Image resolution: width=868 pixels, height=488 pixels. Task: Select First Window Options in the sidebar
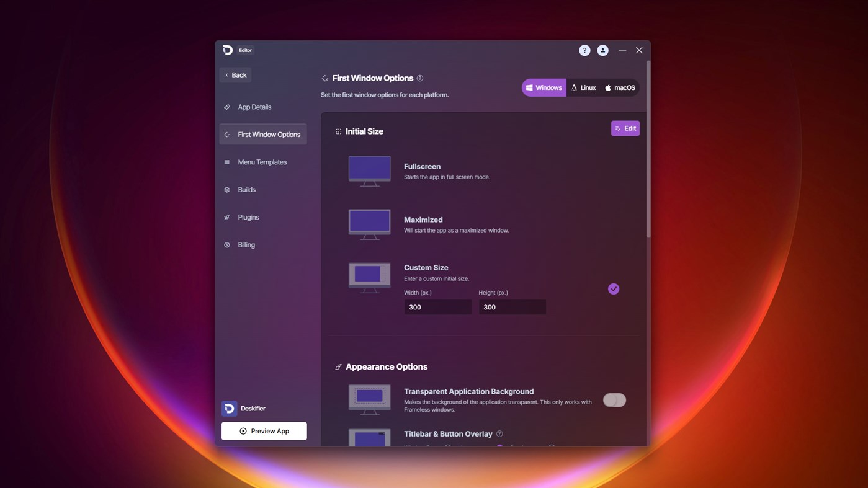click(263, 135)
